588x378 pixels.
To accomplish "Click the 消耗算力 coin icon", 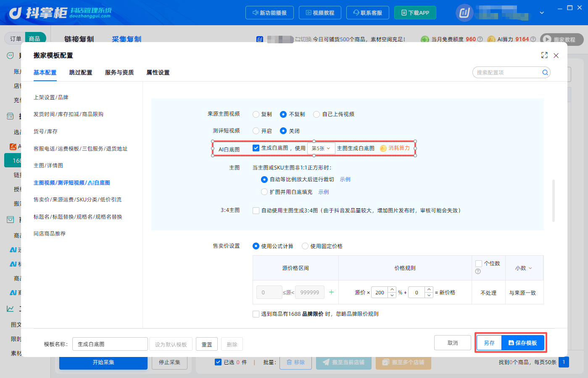I will 383,148.
